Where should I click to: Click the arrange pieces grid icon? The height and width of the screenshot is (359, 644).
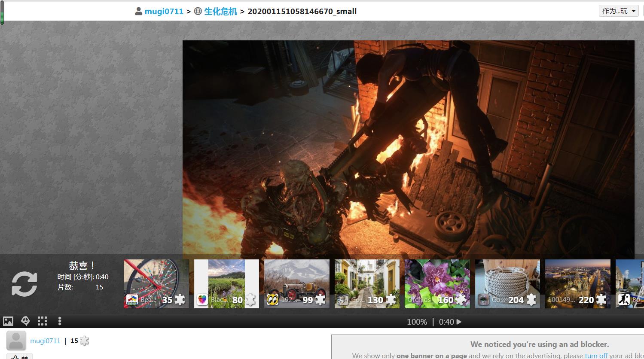click(x=42, y=321)
